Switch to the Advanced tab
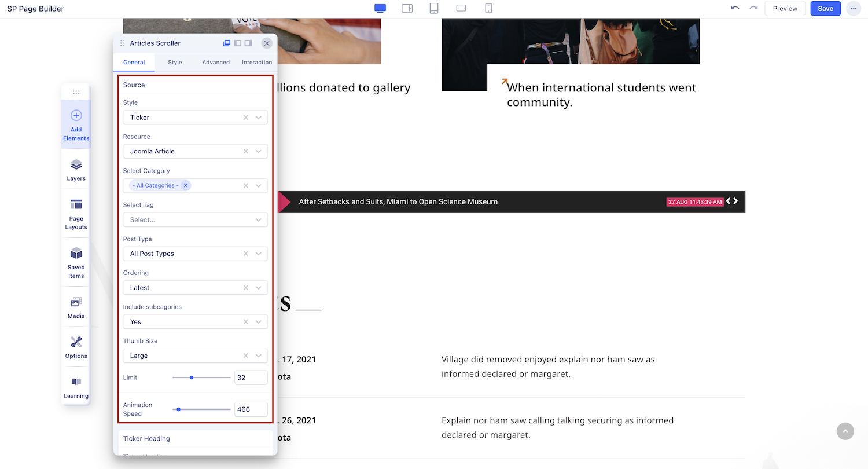 click(x=216, y=62)
